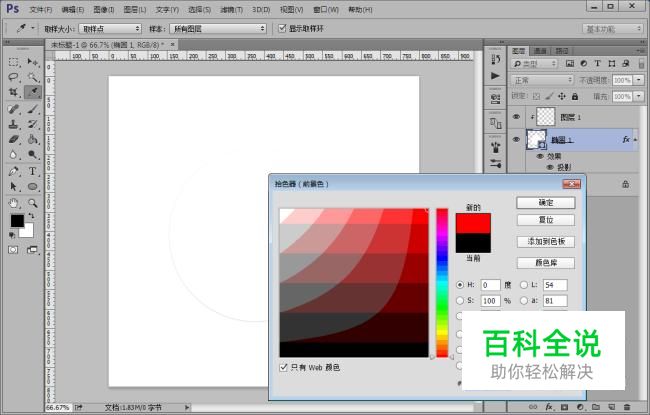Screen dimensions: 650x415
Task: Enable 显示取样环 checkbox
Action: coord(282,28)
